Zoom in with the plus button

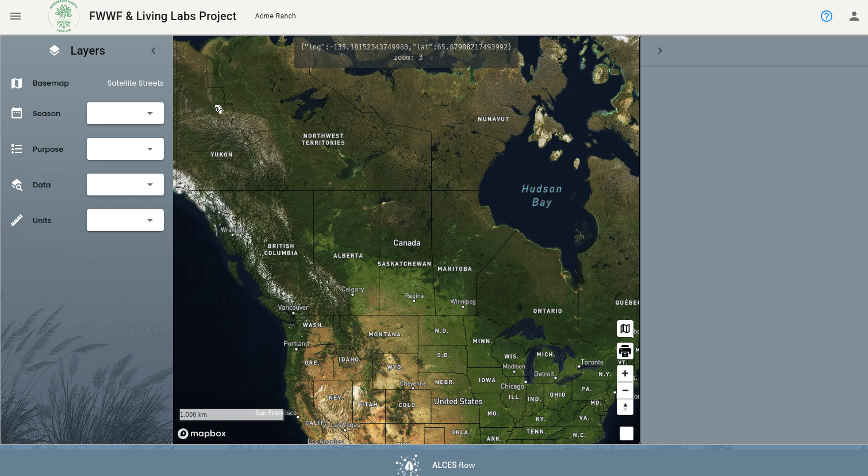(625, 374)
